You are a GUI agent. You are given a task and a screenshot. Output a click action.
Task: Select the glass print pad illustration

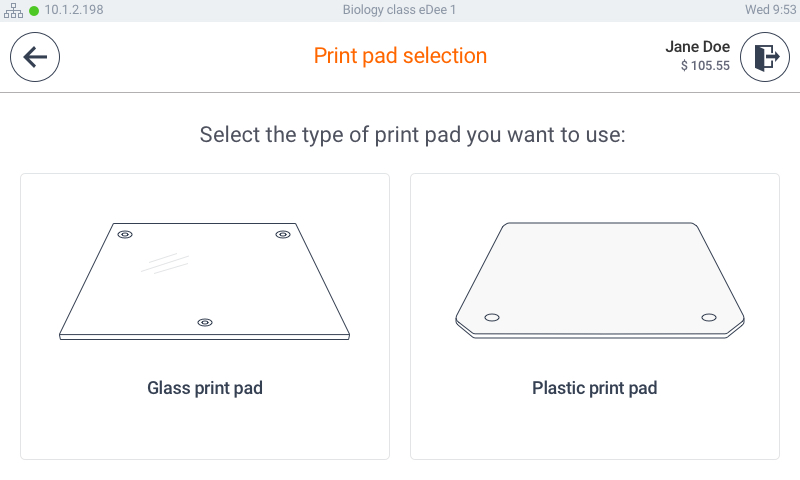coord(205,281)
